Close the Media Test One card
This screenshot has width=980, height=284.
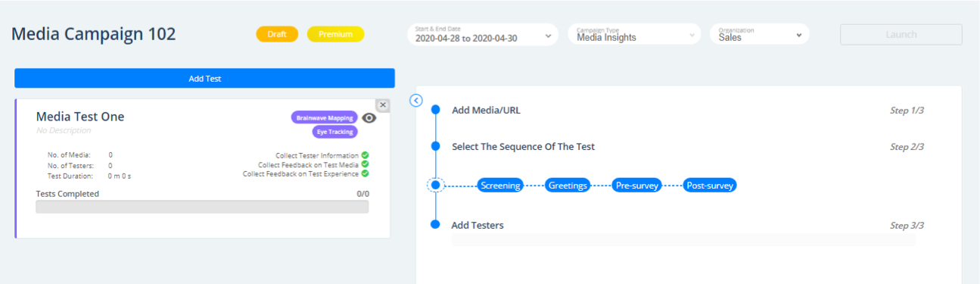[383, 105]
